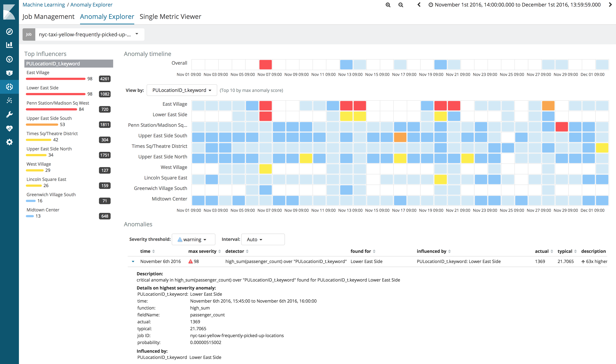Open the Dashboard gauge sidebar icon

pyautogui.click(x=9, y=59)
